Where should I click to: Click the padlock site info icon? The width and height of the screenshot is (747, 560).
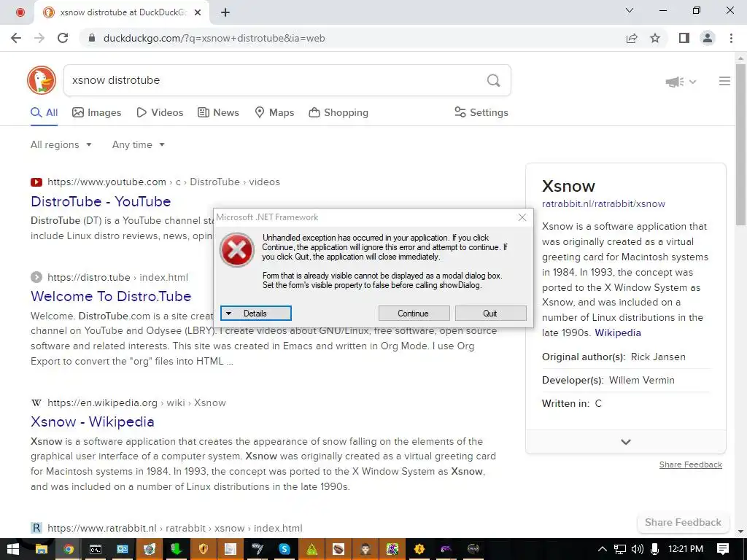click(92, 38)
